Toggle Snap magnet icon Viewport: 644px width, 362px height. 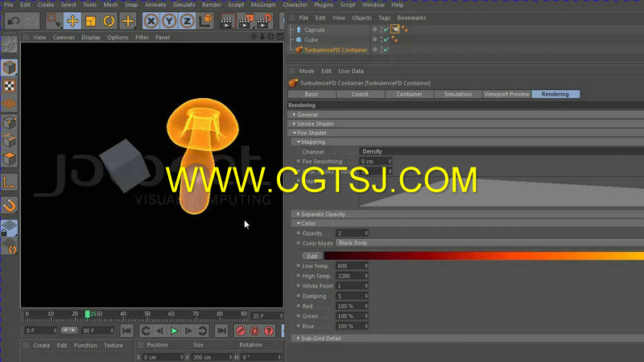9,205
